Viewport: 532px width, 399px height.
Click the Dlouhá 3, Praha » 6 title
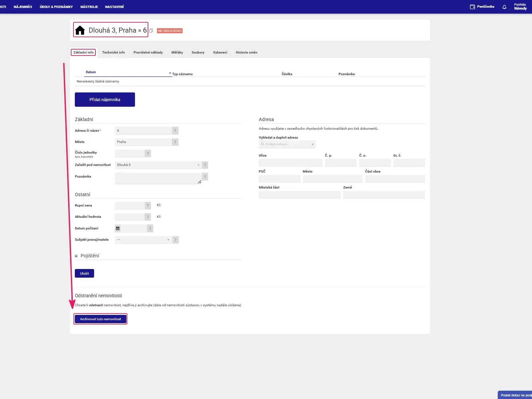pos(117,30)
